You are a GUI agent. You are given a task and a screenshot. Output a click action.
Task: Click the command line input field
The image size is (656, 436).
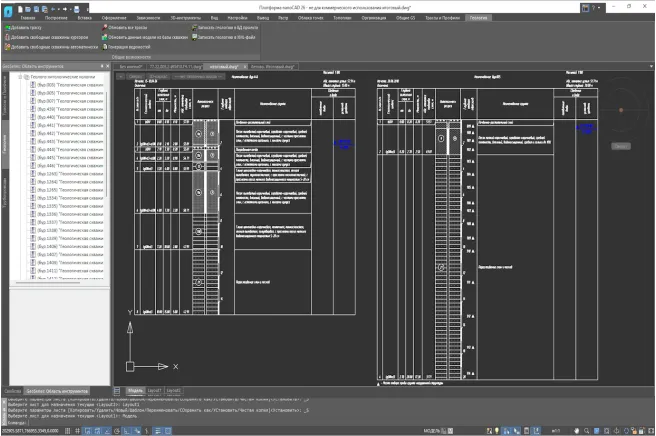point(150,422)
